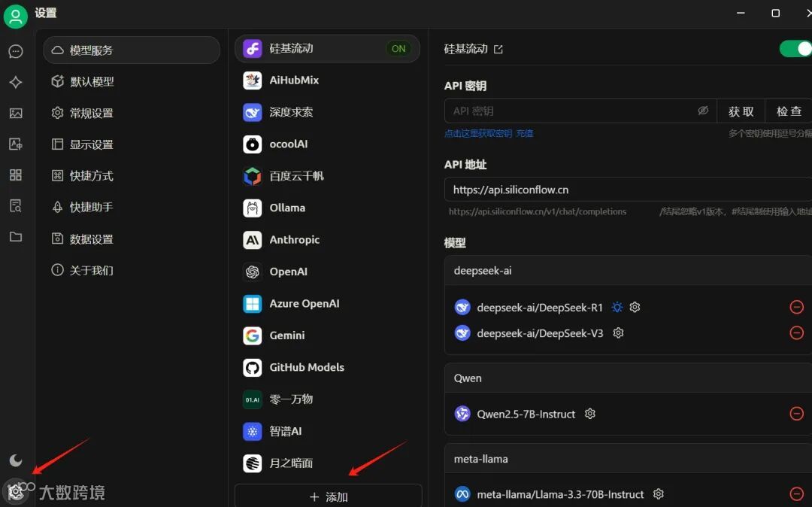Screen dimensions: 812x507
Task: Click the deepseek-ai/DeepSeek-R1 model name
Action: pyautogui.click(x=540, y=308)
